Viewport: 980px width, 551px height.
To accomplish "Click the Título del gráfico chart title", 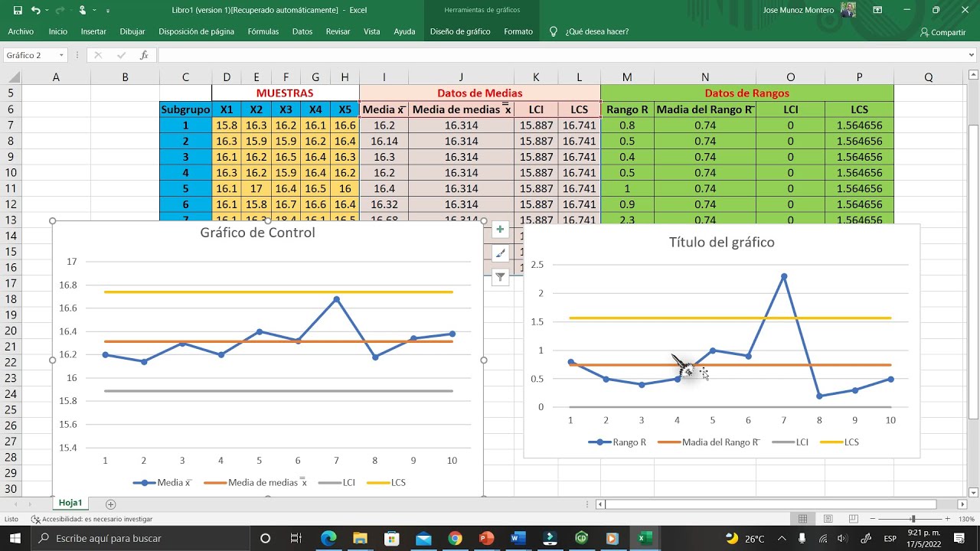I will point(721,242).
